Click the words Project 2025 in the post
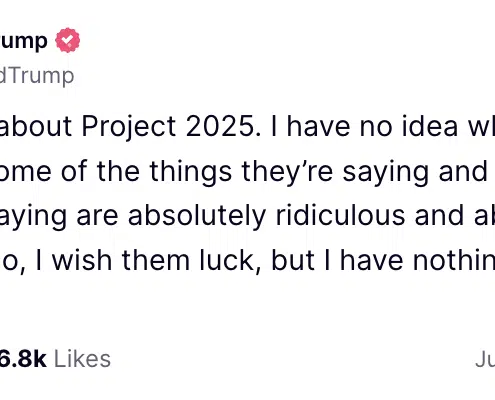 [x=168, y=127]
